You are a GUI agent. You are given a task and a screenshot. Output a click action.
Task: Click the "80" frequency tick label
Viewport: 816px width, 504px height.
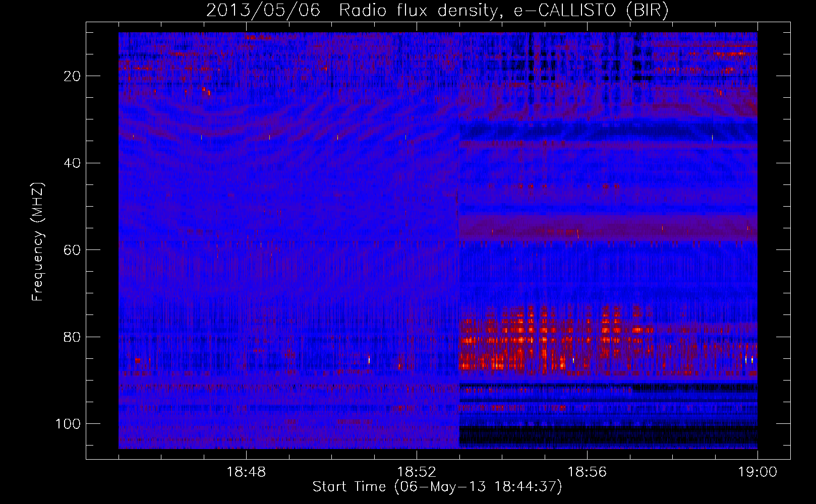point(72,337)
